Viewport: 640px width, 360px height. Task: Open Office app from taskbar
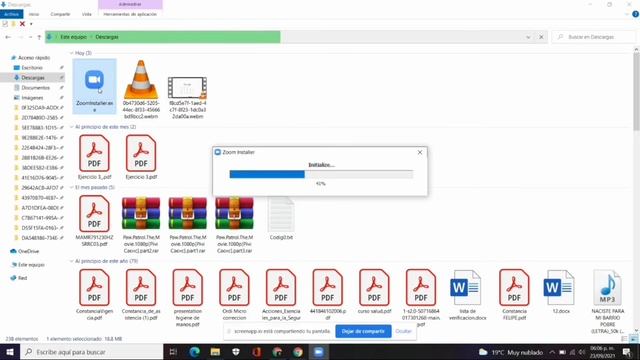coord(257,352)
